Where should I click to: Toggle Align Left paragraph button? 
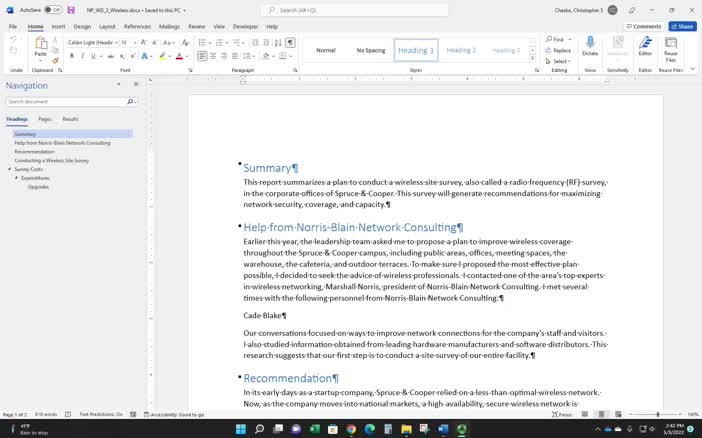pos(202,56)
